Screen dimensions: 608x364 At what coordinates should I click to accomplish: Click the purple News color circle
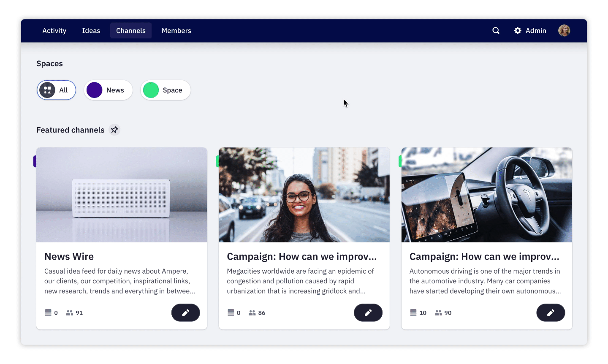(94, 90)
